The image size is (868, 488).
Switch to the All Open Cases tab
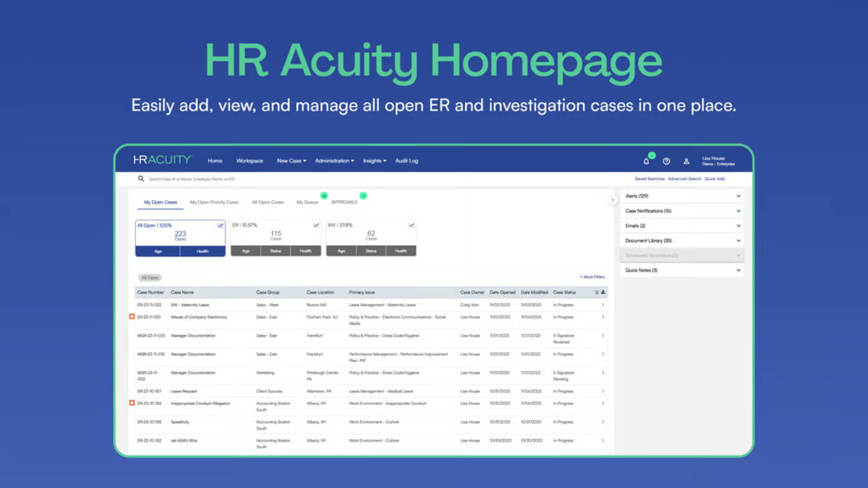267,202
